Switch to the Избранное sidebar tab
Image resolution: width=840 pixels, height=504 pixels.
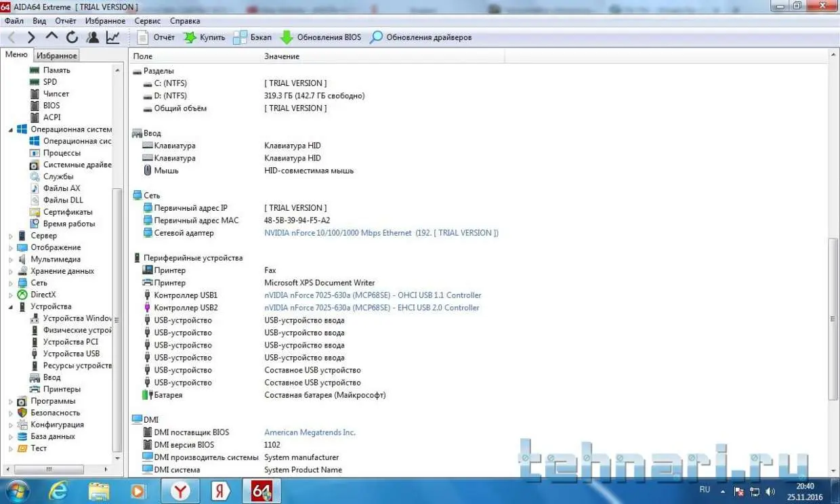click(57, 56)
